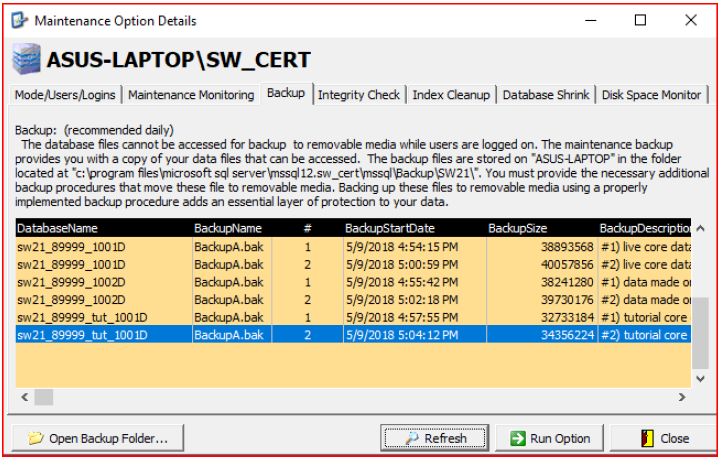Image resolution: width=720 pixels, height=460 pixels.
Task: Open the Index Cleanup tab
Action: 451,95
